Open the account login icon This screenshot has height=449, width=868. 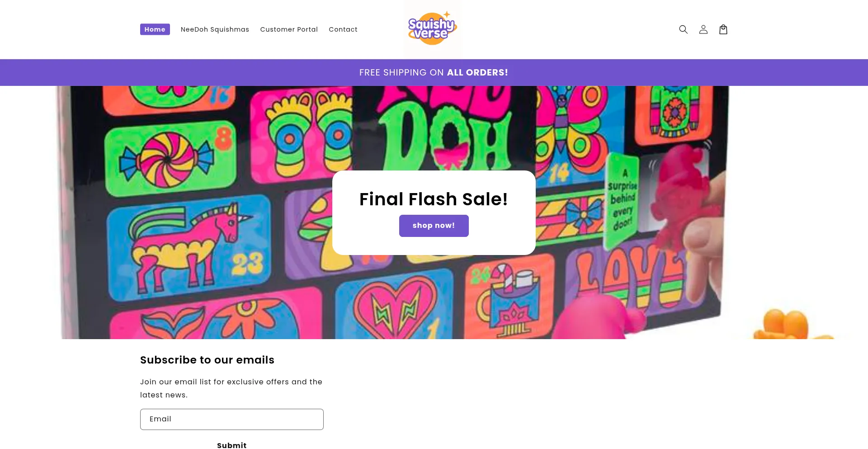[x=703, y=29]
